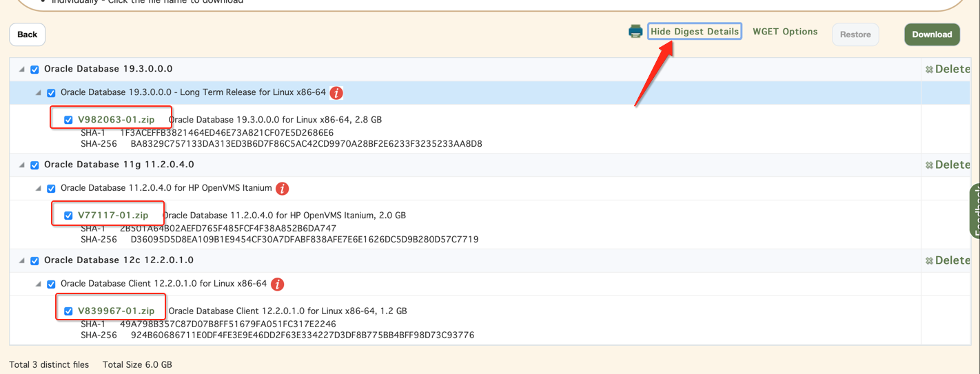The image size is (980, 374).
Task: Collapse 11.2.0.4.0 for HP OpenVMS Itanium node
Action: (x=38, y=189)
